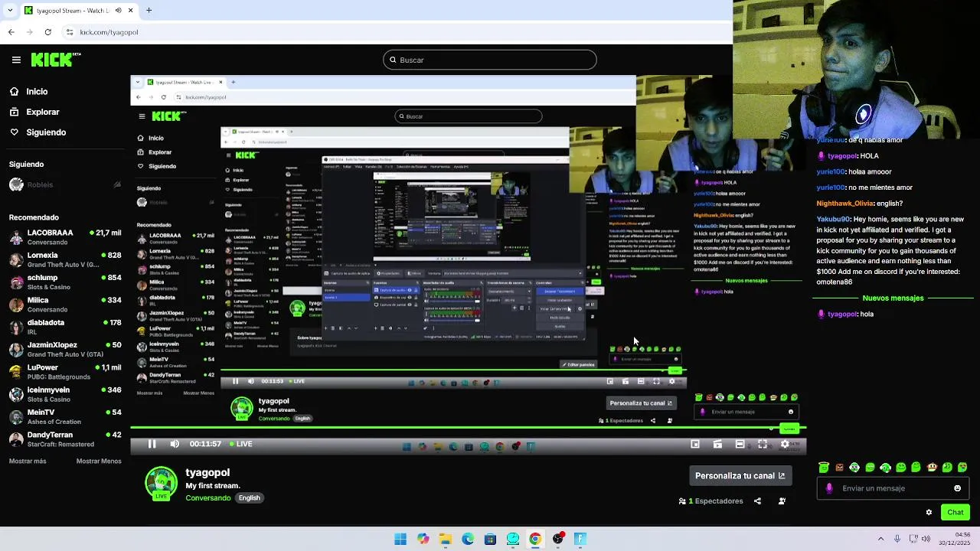Open recommended channel diabladota

point(65,327)
